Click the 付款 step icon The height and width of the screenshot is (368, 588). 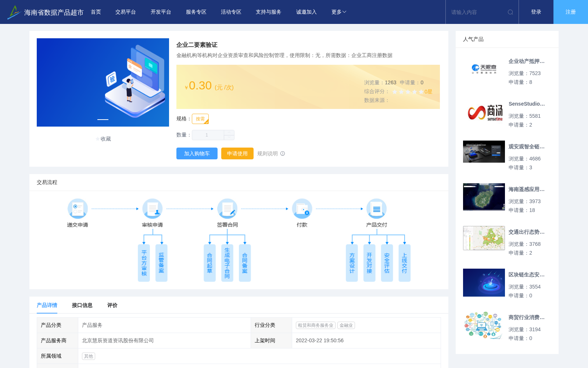302,209
